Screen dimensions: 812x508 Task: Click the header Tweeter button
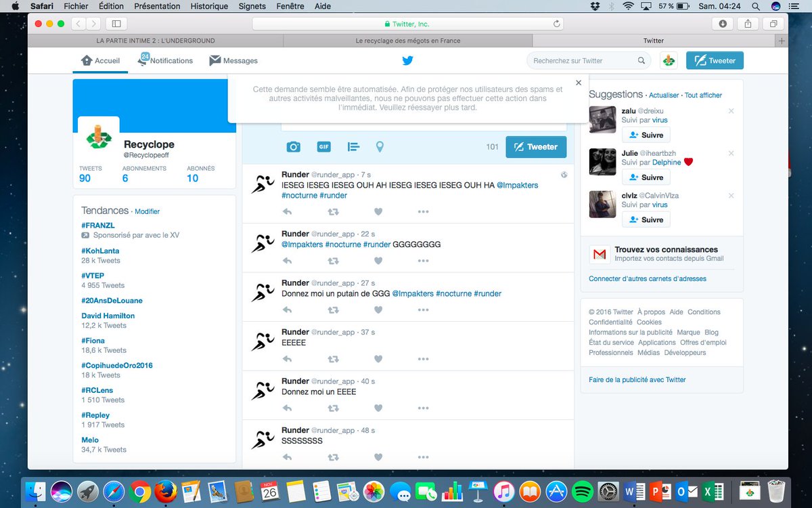pyautogui.click(x=715, y=60)
